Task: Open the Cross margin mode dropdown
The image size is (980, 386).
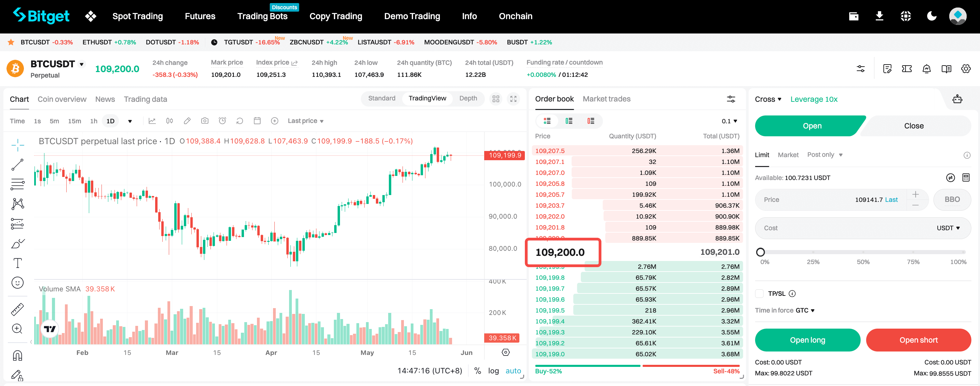Action: point(768,99)
